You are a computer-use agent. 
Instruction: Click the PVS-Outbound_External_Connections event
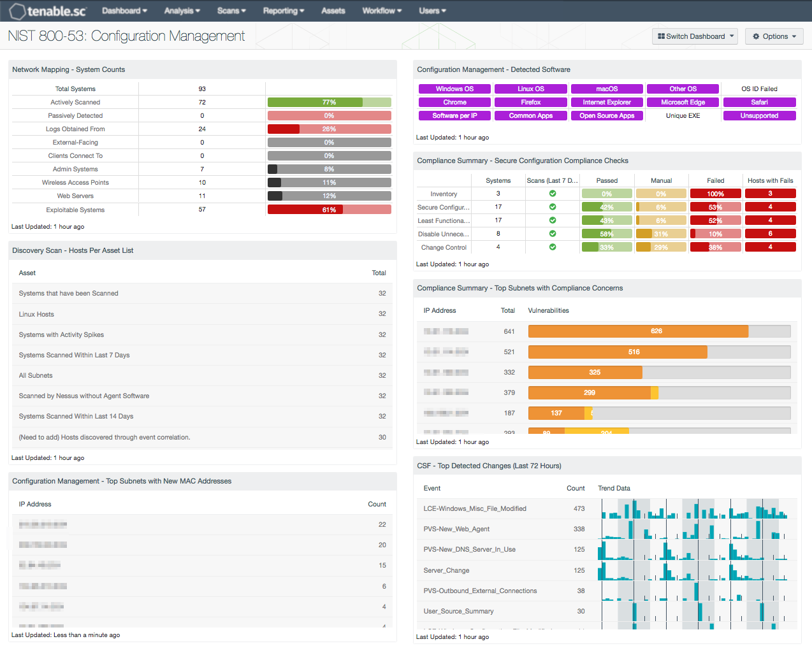click(480, 591)
